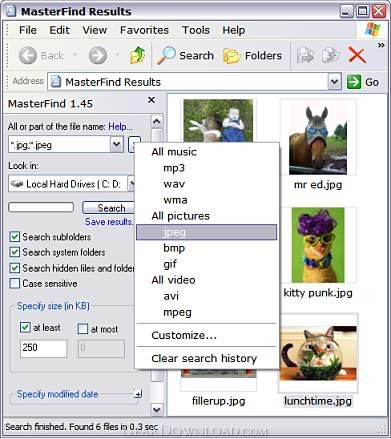The height and width of the screenshot is (439, 391).
Task: Click the fillerup.jpg file name
Action: pos(219,400)
